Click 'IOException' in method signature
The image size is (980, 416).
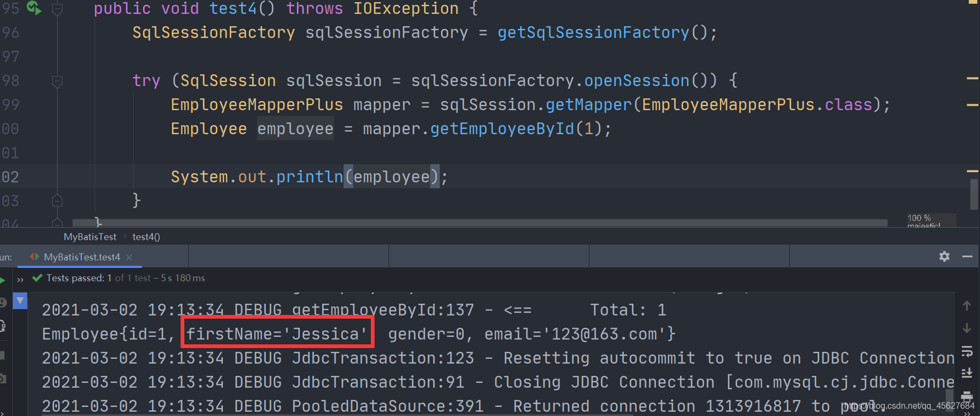coord(406,9)
